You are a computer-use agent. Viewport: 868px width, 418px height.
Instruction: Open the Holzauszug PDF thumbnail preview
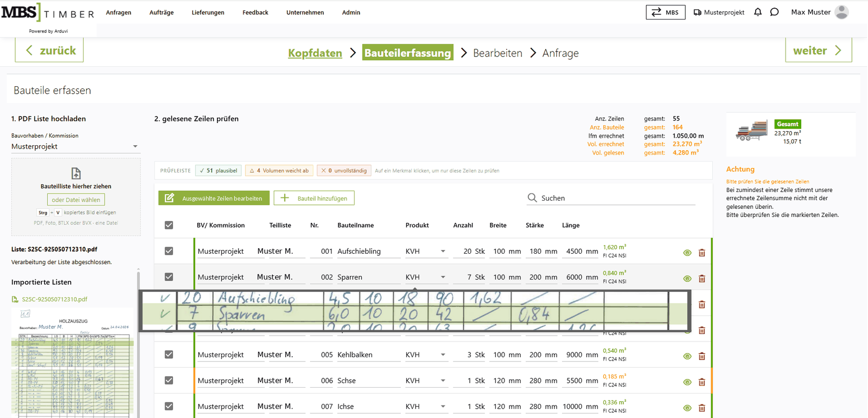pyautogui.click(x=73, y=363)
